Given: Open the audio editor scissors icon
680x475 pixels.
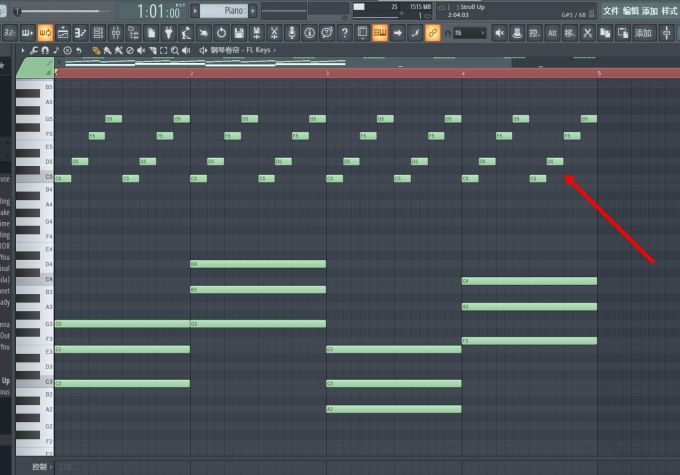Looking at the screenshot, I should point(274,33).
